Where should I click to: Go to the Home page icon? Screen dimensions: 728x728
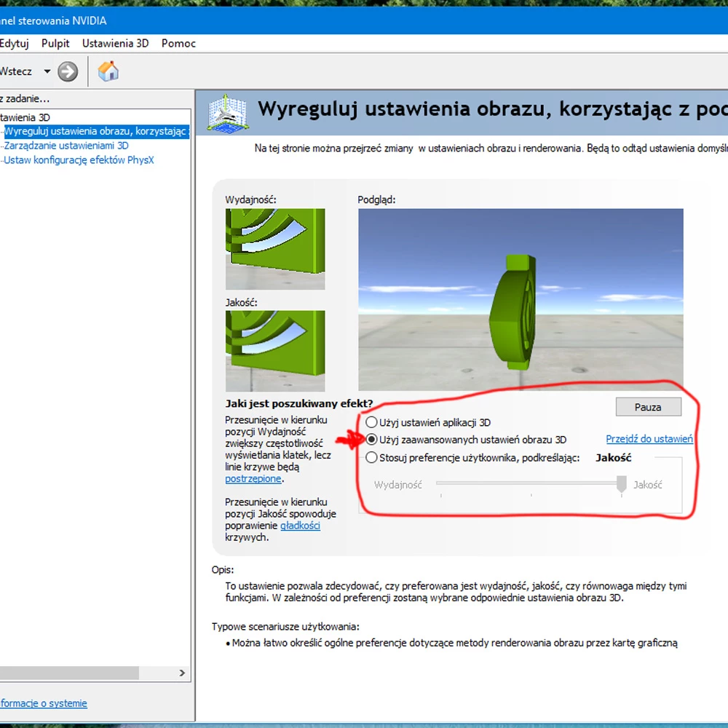pyautogui.click(x=108, y=71)
